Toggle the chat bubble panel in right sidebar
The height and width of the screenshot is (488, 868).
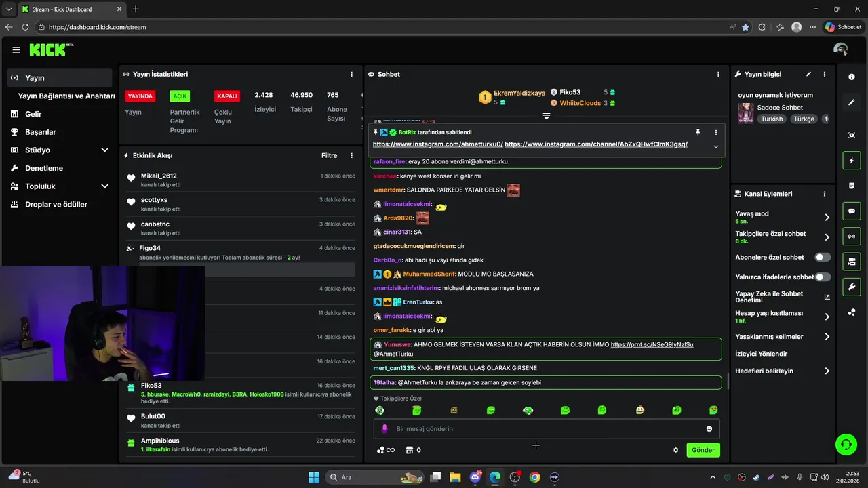click(x=852, y=211)
